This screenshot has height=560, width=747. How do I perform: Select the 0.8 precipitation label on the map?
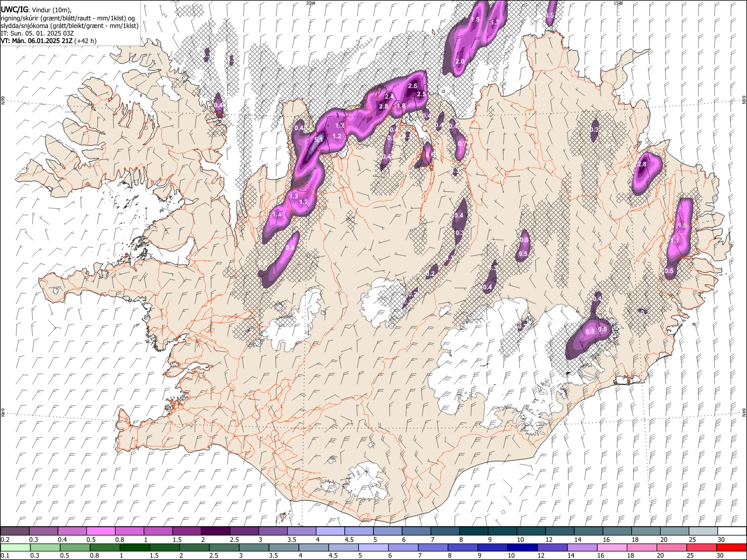pyautogui.click(x=290, y=248)
